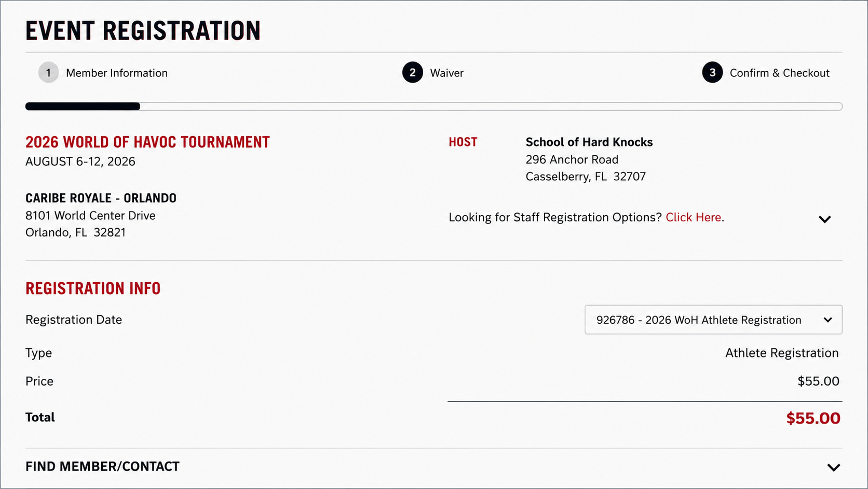
Task: Expand the Staff Registration Options chevron
Action: (x=824, y=219)
